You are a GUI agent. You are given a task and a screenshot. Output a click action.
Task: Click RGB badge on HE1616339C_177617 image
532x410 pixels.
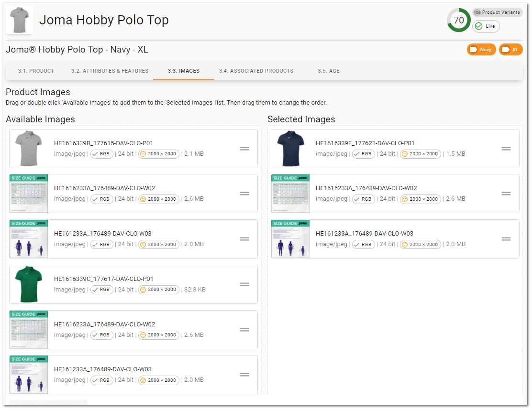[102, 290]
